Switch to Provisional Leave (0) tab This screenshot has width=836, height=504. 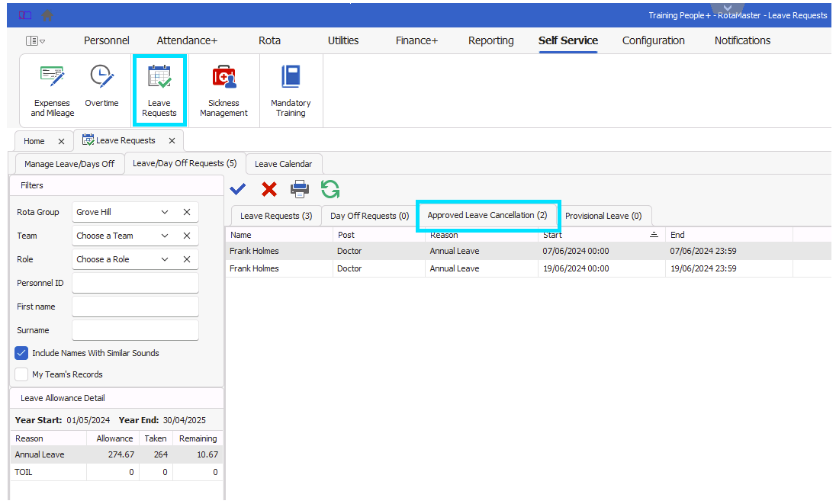(x=603, y=216)
